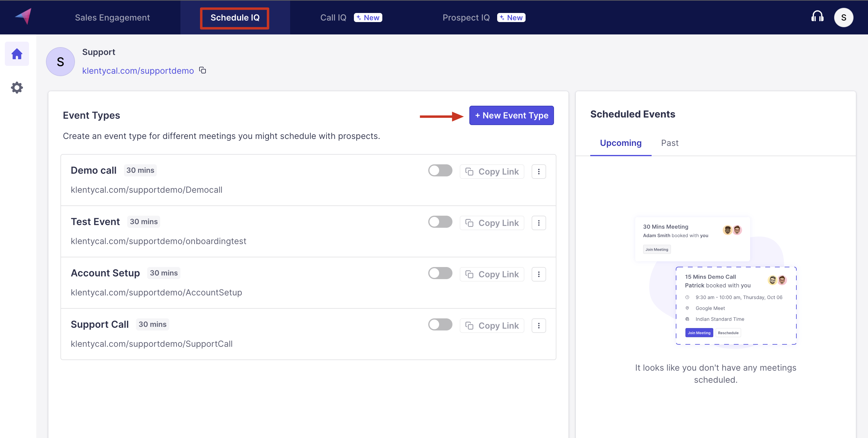
Task: Switch on the Support Call toggle
Action: [440, 324]
